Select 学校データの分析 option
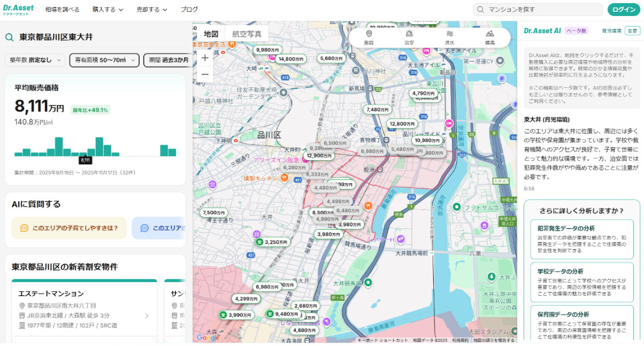 [581, 281]
